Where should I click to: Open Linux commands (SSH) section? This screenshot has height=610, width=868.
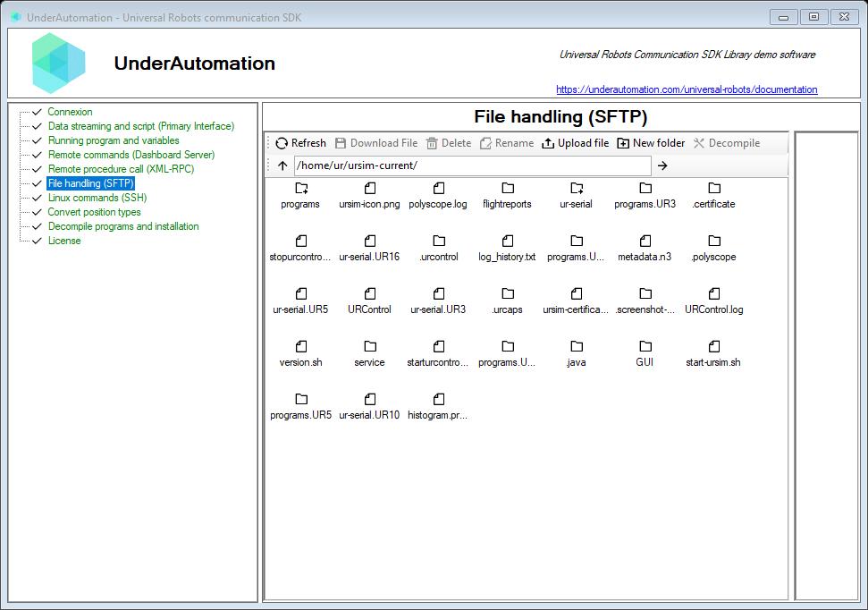click(x=97, y=198)
